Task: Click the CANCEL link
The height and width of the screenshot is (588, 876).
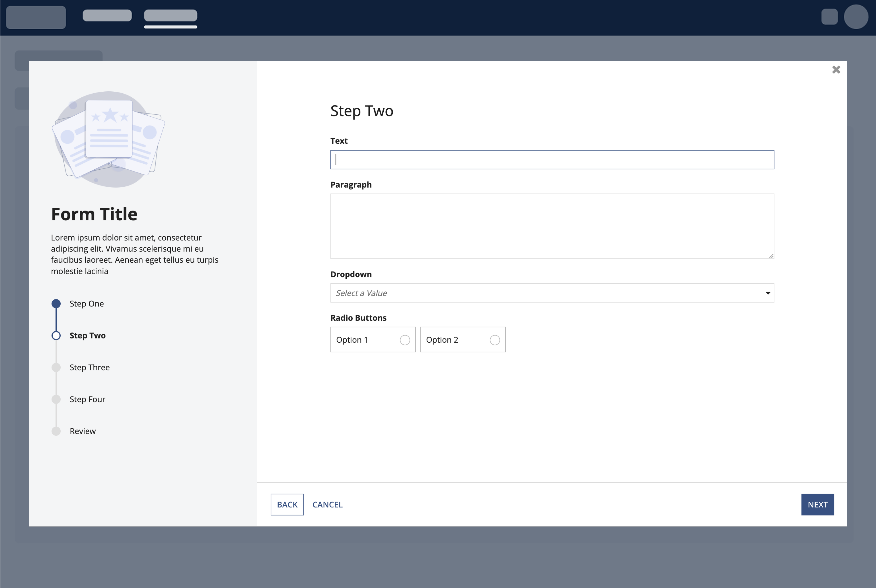Action: coord(327,504)
